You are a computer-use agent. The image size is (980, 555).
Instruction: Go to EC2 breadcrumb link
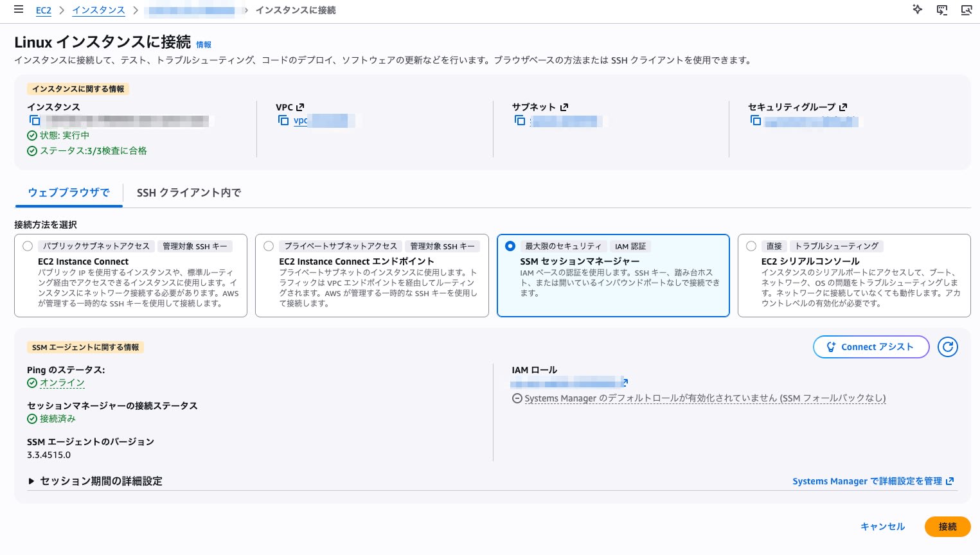coord(44,10)
